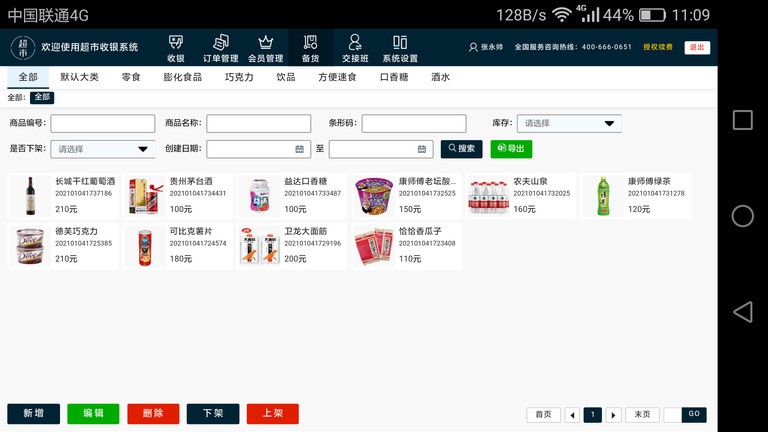Viewport: 768px width, 432px height.
Task: Open 会员管理 member management
Action: click(x=265, y=47)
